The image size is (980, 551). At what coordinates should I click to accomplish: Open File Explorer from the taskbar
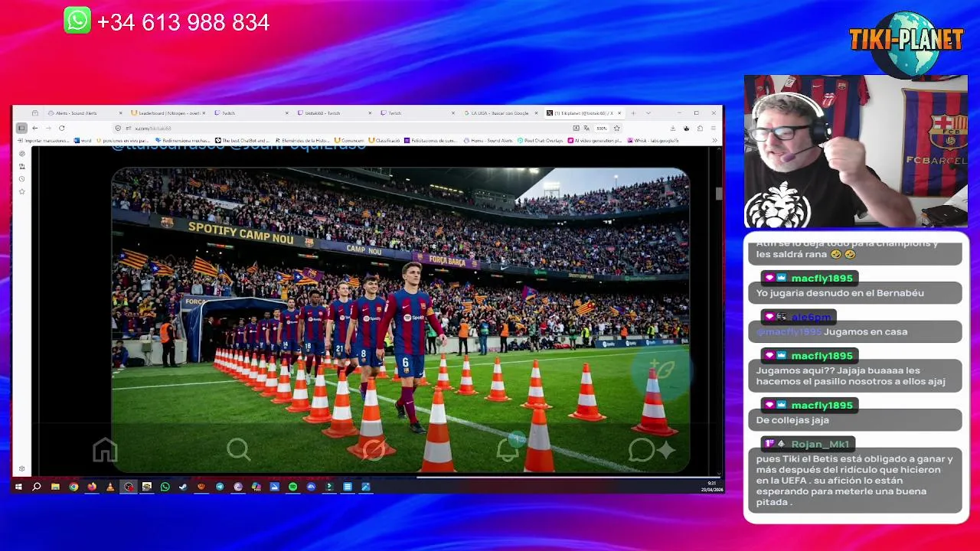pos(55,487)
